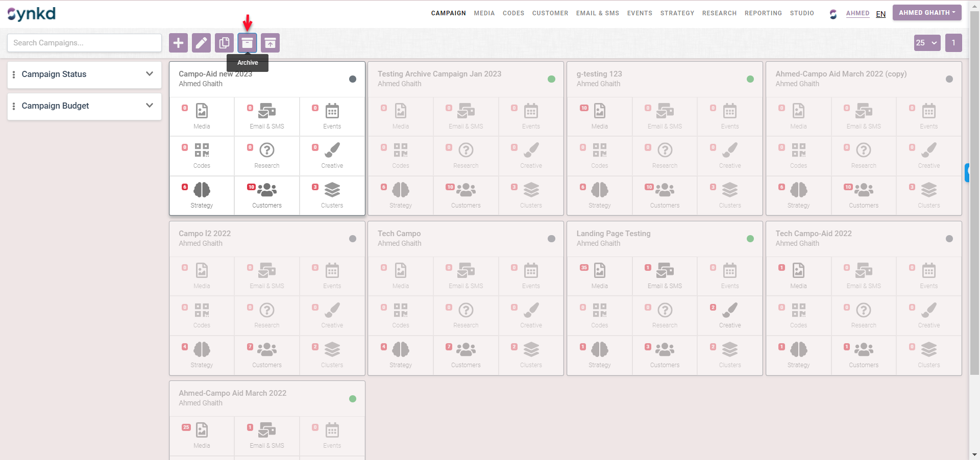Screen dimensions: 980x460
Task: Click the unarchive icon in the toolbar
Action: [270, 43]
